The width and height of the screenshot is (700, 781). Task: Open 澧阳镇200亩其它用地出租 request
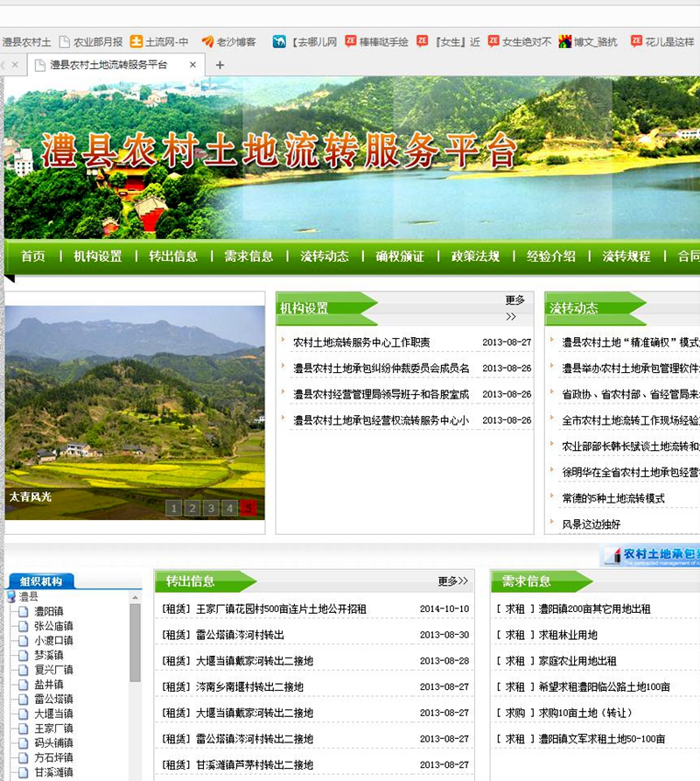pyautogui.click(x=594, y=609)
